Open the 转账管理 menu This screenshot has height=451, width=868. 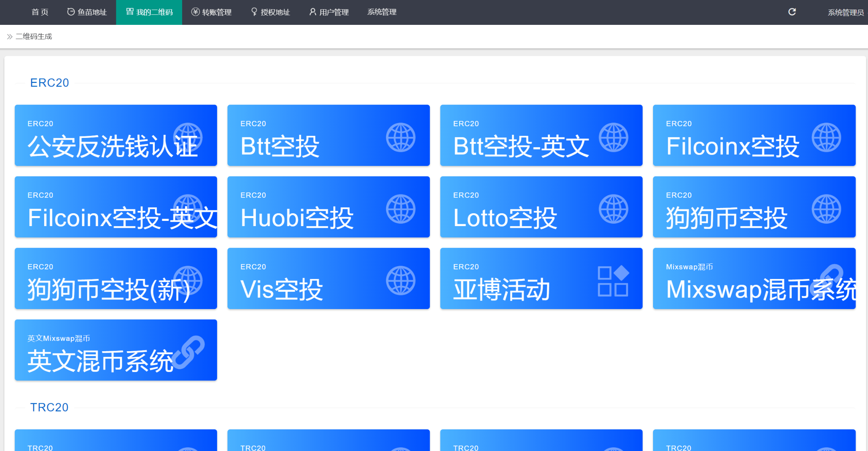point(211,12)
